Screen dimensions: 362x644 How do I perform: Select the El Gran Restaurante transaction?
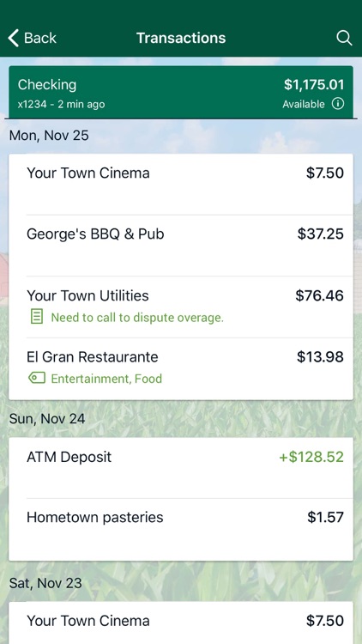[181, 368]
